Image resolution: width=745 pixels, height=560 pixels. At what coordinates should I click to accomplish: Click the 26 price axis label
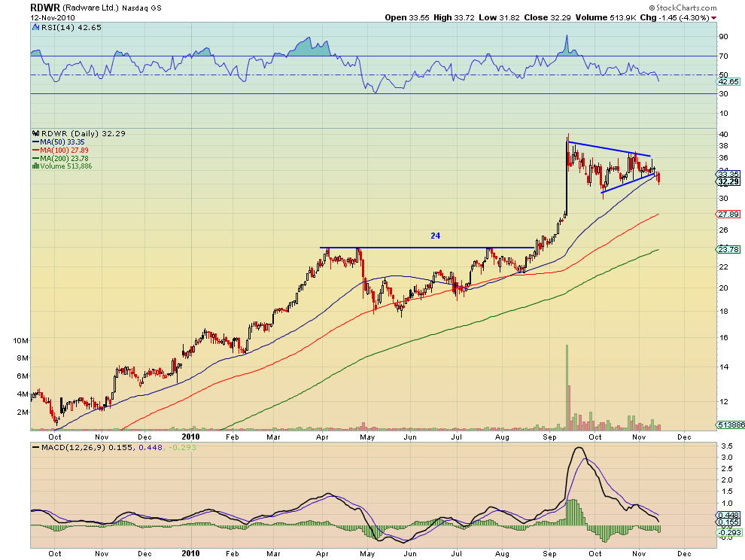tap(723, 230)
